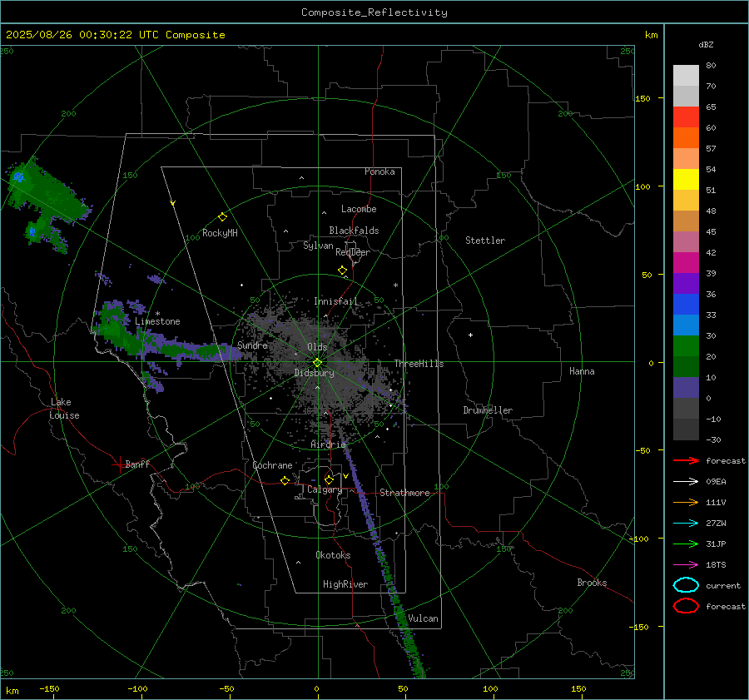Click the yellow diamond marker near RockyMH
Viewport: 749px width, 700px height.
click(x=222, y=217)
